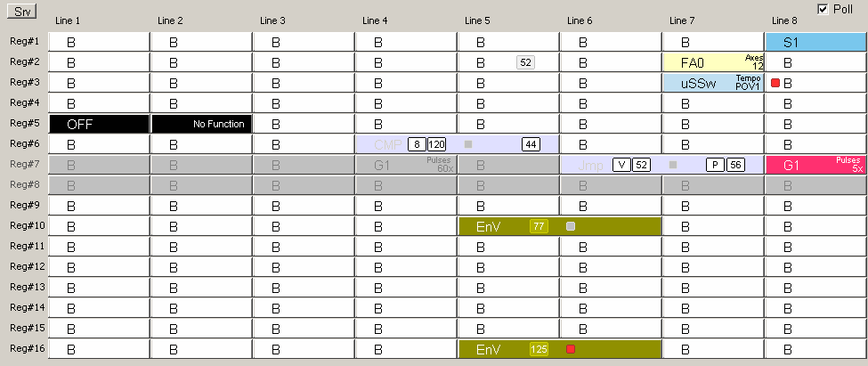Click the 125 value in Reg#16 EnV
Screen dimensions: 868x366
[x=539, y=349]
